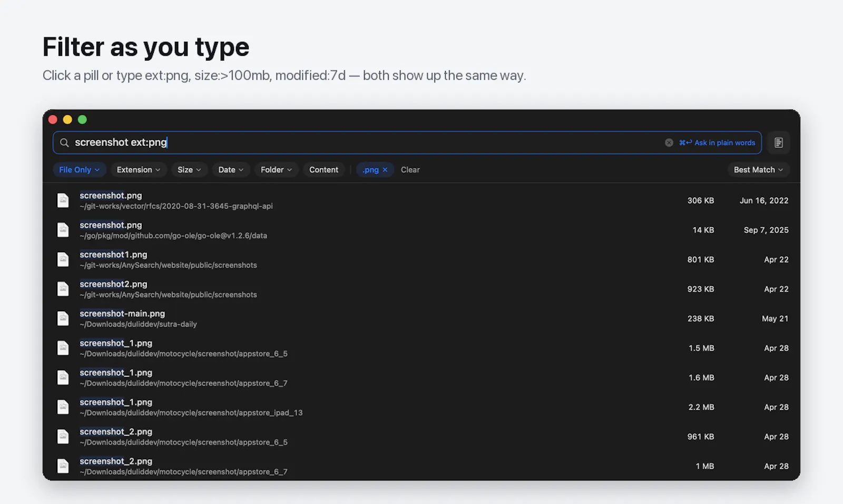Open the File Only dropdown

point(79,170)
